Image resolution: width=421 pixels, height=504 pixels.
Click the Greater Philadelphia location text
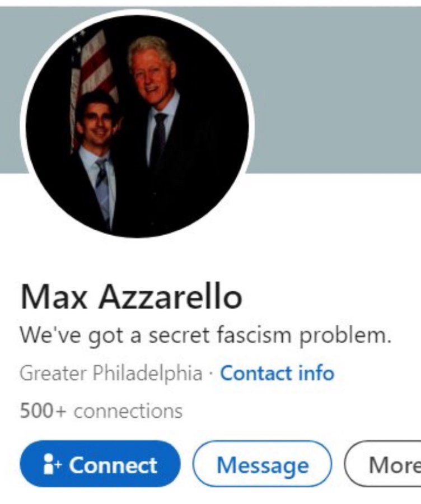[111, 374]
